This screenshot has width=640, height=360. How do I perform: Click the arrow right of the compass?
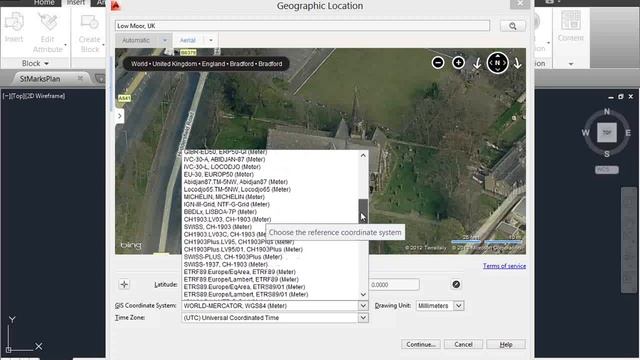(517, 63)
